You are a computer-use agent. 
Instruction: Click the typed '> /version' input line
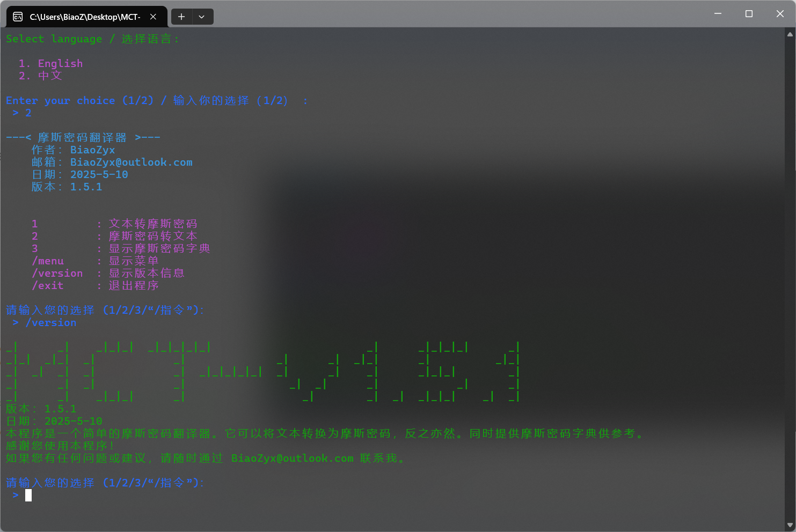pyautogui.click(x=45, y=322)
